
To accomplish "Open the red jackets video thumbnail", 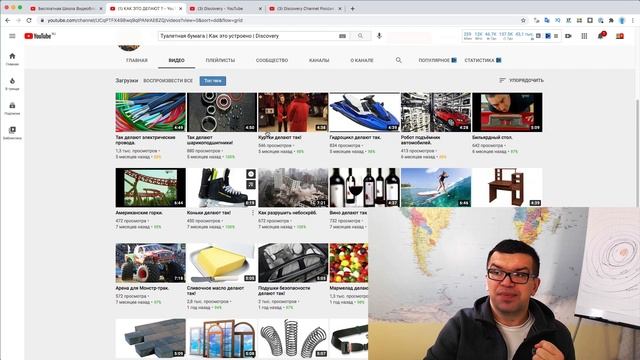I will [x=293, y=112].
